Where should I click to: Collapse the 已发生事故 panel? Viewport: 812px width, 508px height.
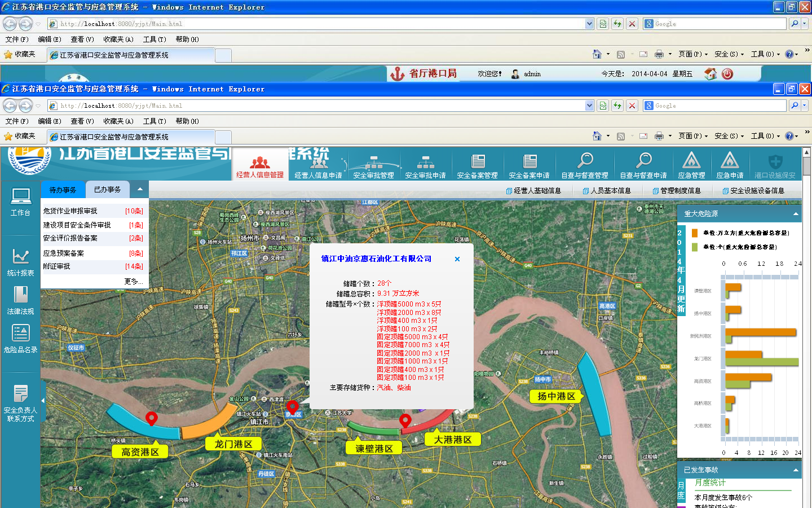(796, 470)
